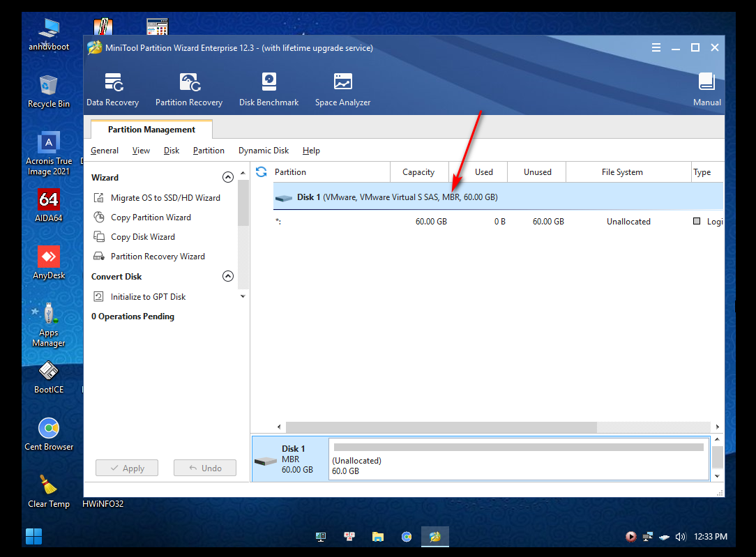Open File Explorer from the taskbar

[378, 536]
